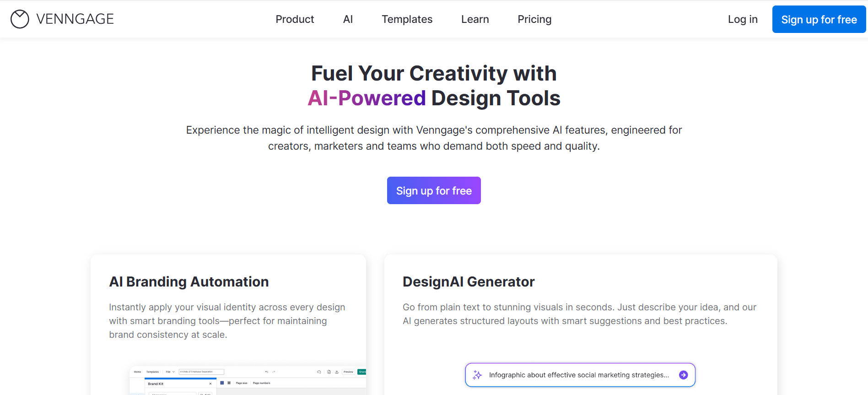Open the Templates navigation menu

[x=407, y=19]
